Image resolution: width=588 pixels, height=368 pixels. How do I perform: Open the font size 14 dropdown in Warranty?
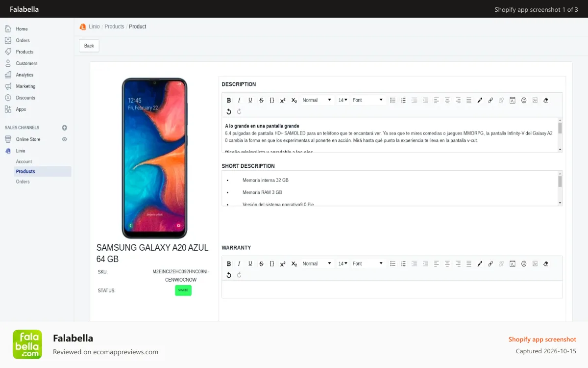click(x=343, y=263)
